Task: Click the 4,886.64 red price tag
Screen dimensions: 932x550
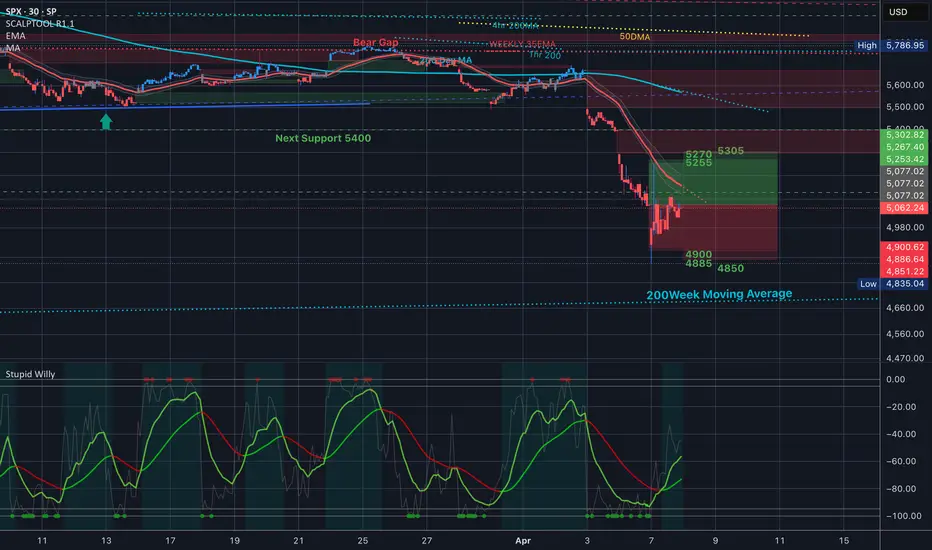Action: point(904,259)
